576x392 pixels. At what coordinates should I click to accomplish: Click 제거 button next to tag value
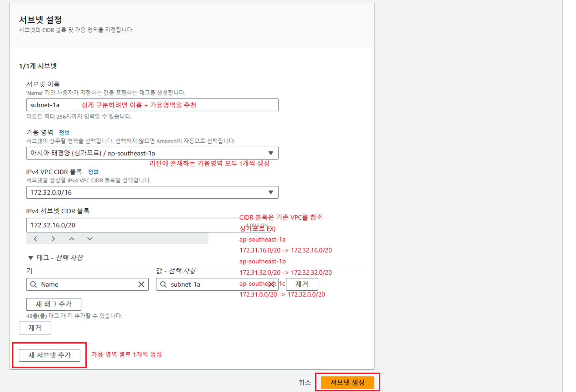point(302,284)
